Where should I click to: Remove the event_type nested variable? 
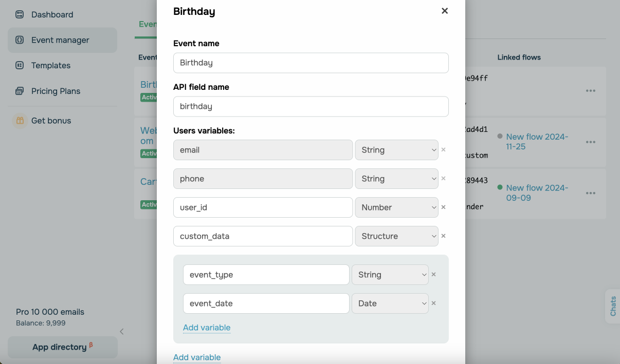click(433, 275)
